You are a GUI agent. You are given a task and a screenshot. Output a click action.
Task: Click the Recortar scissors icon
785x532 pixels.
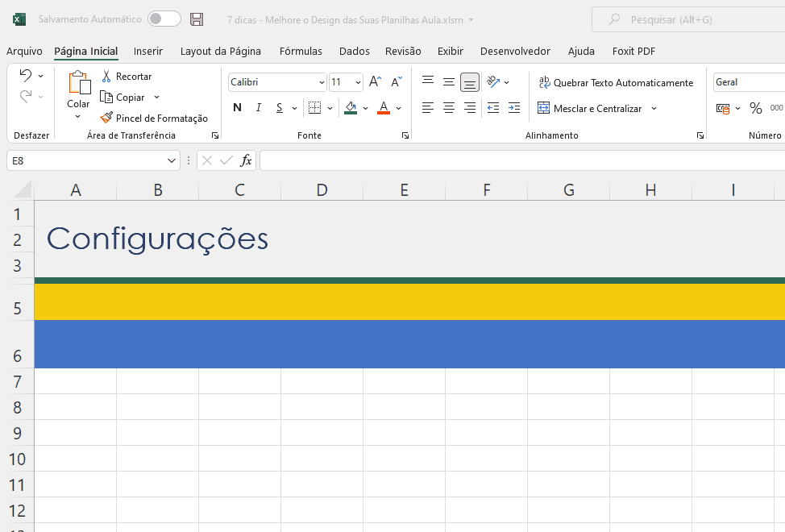point(106,77)
